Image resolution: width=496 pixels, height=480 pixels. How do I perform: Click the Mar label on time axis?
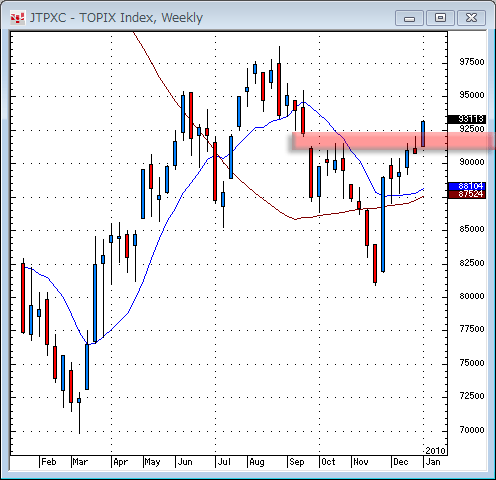pyautogui.click(x=80, y=462)
